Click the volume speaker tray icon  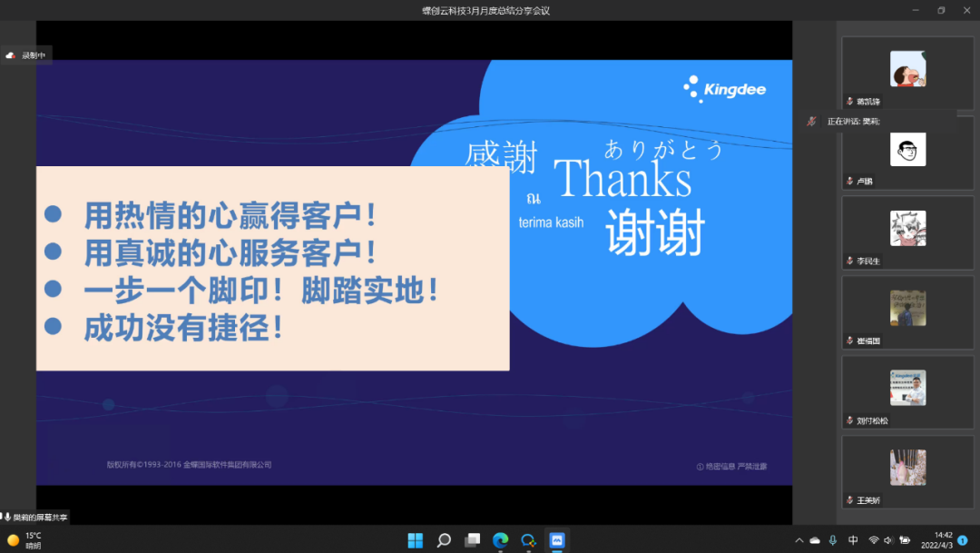click(888, 540)
